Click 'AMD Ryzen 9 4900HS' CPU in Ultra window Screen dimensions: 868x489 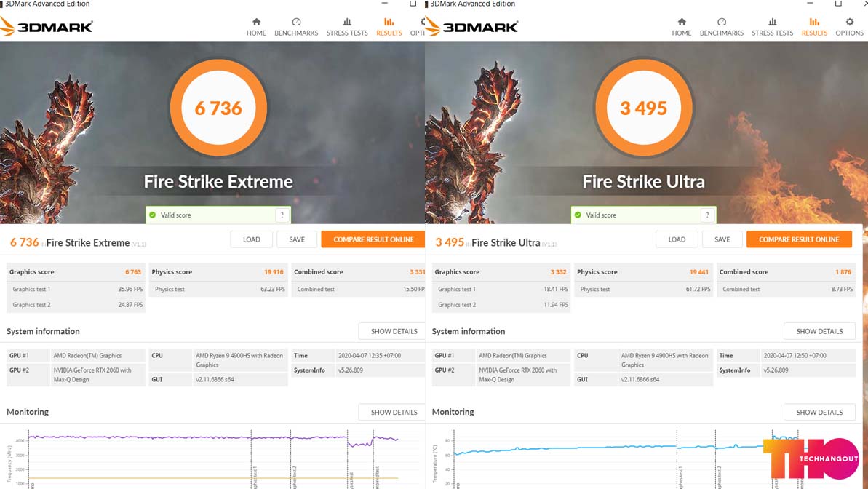[x=664, y=360]
